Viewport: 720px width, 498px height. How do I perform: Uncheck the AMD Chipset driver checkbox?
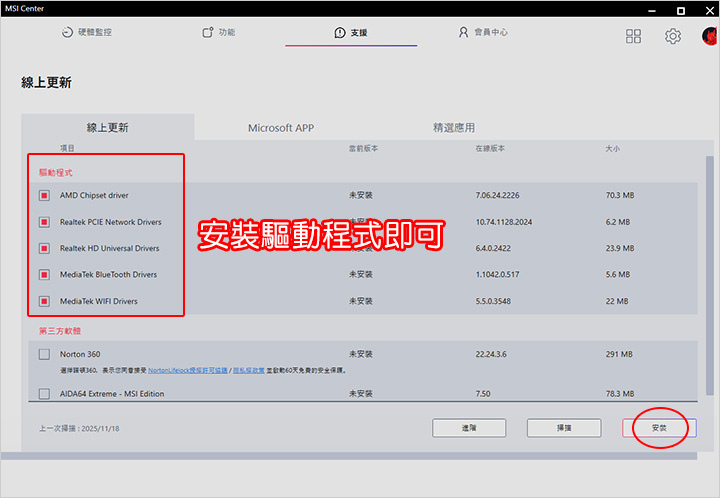(44, 196)
